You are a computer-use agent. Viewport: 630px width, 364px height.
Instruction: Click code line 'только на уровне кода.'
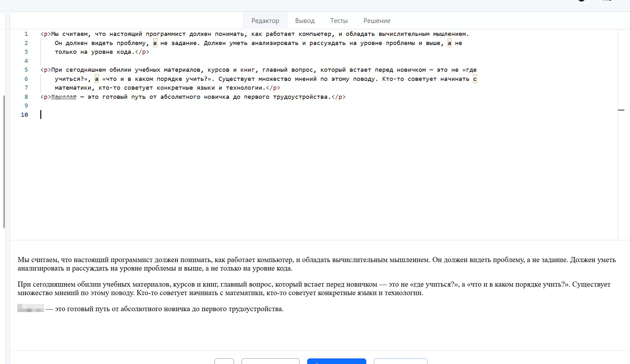tap(102, 52)
